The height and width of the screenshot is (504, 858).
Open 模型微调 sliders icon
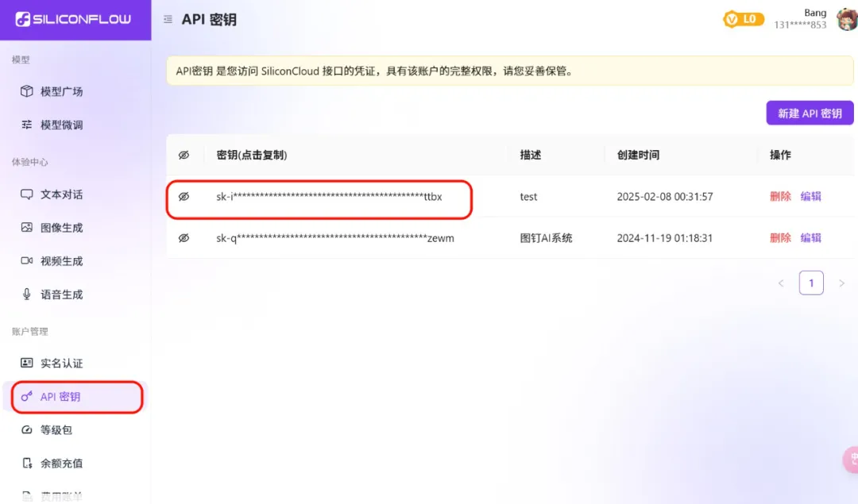pos(27,125)
